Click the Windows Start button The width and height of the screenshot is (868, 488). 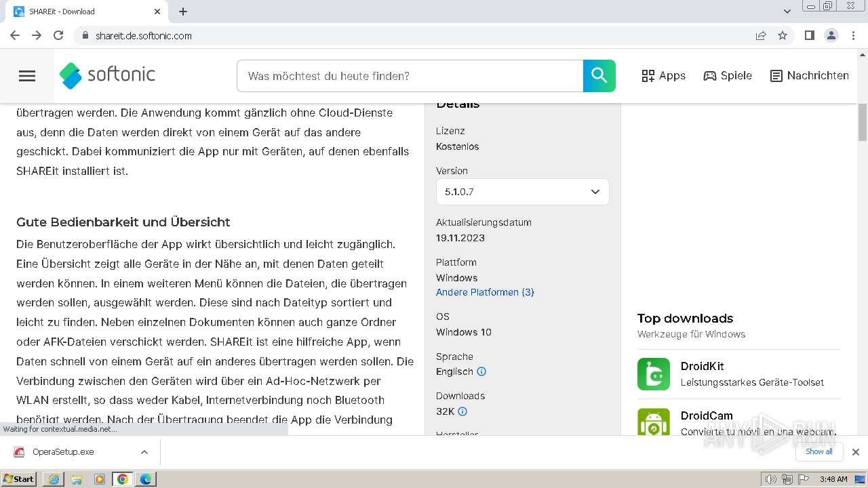19,479
